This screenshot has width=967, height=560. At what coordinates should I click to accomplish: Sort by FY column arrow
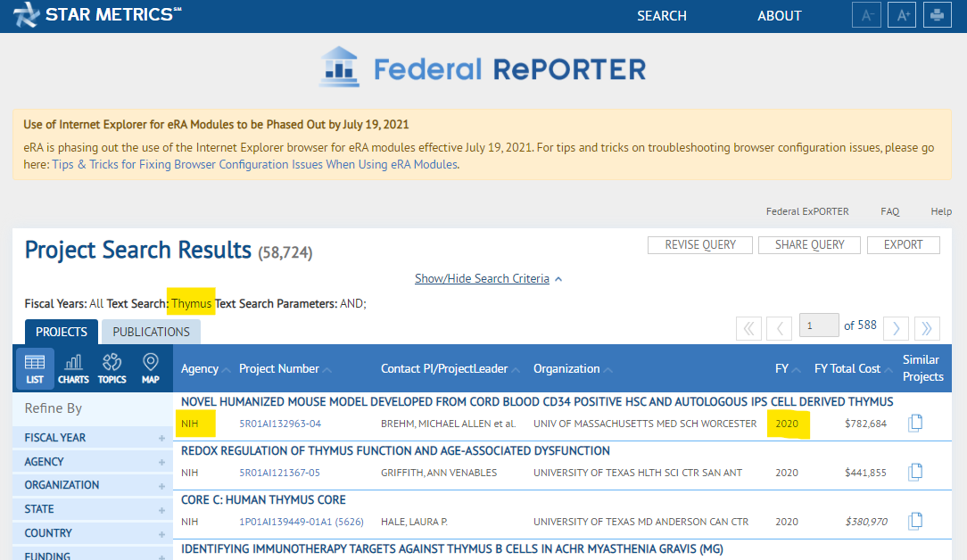pos(797,370)
